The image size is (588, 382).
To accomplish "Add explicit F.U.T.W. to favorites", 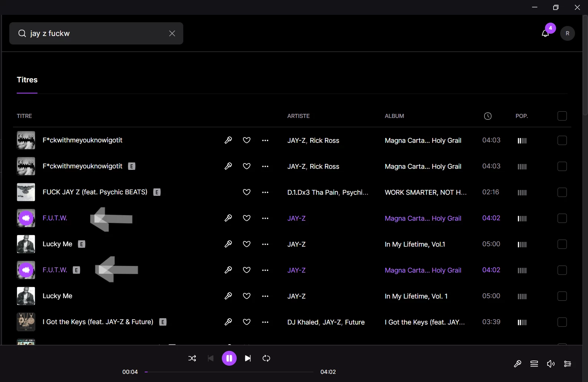I will (x=247, y=270).
